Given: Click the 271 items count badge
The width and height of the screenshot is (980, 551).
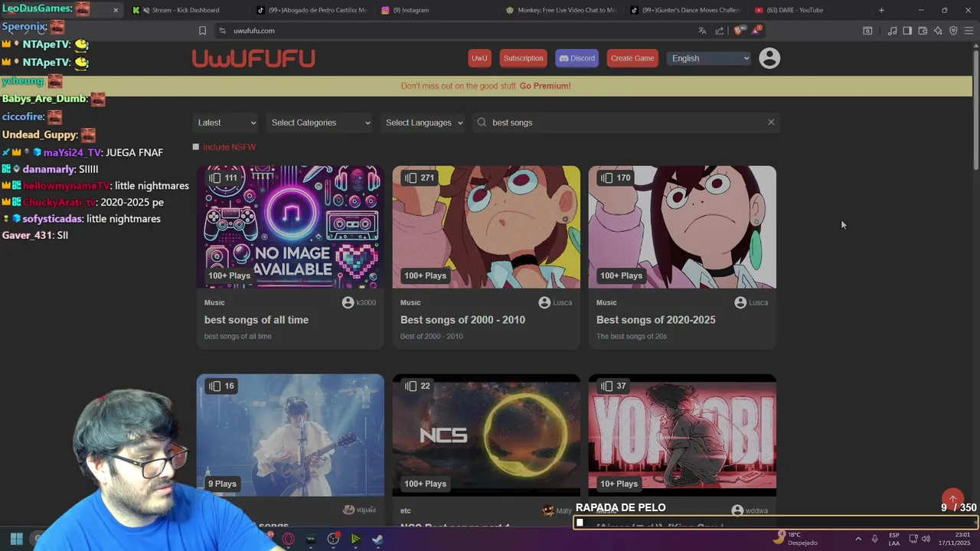Looking at the screenshot, I should click(x=420, y=178).
